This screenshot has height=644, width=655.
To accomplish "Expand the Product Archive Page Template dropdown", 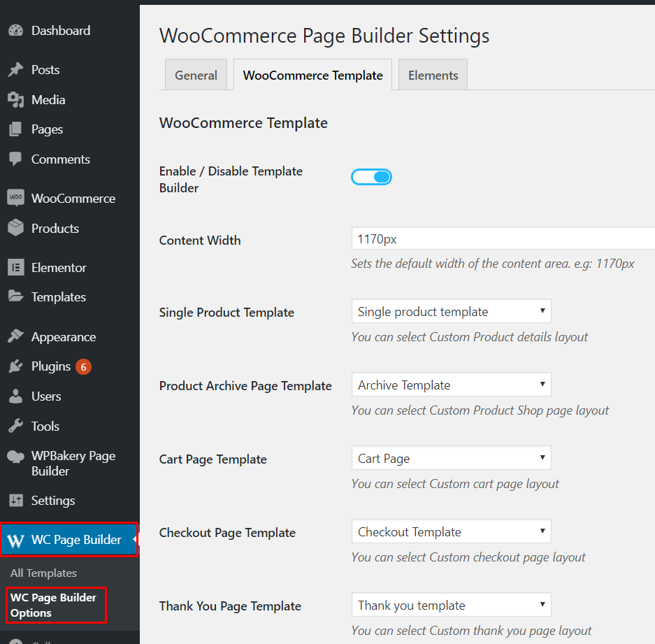I will [451, 385].
